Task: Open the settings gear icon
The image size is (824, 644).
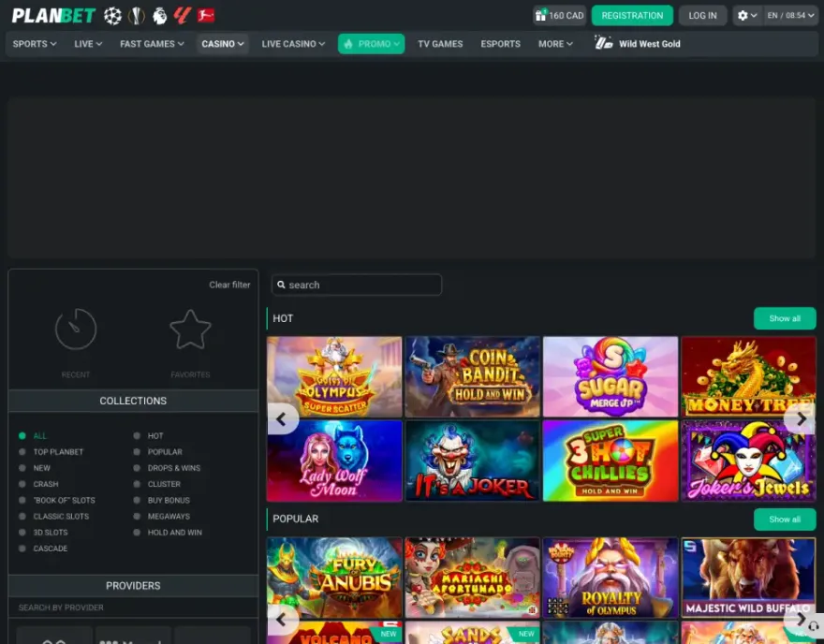Action: pos(742,15)
